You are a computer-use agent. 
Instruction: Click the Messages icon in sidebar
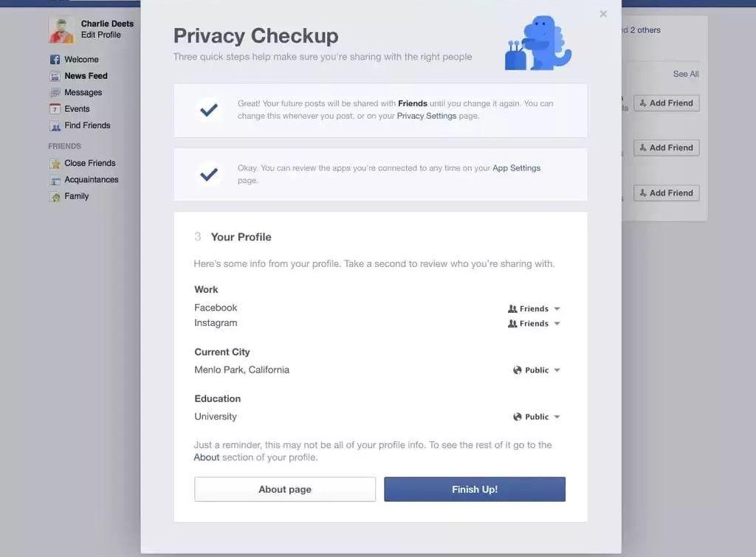click(x=55, y=92)
